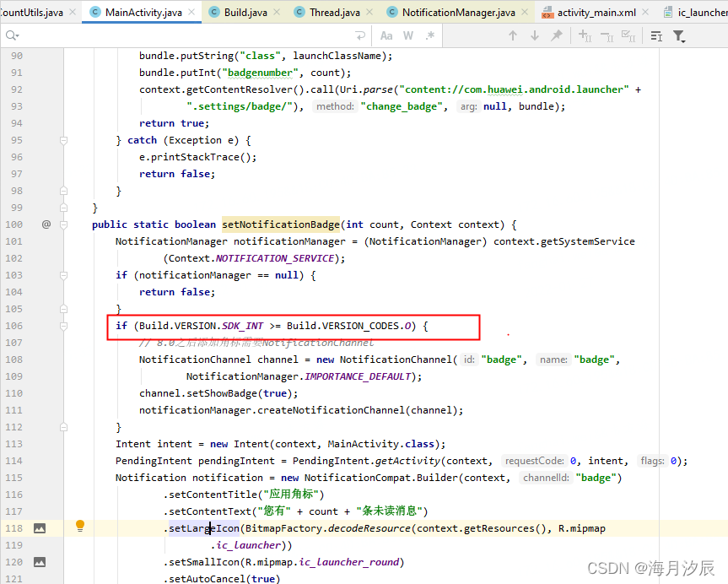Close the CountUtils.java tab

(x=73, y=12)
